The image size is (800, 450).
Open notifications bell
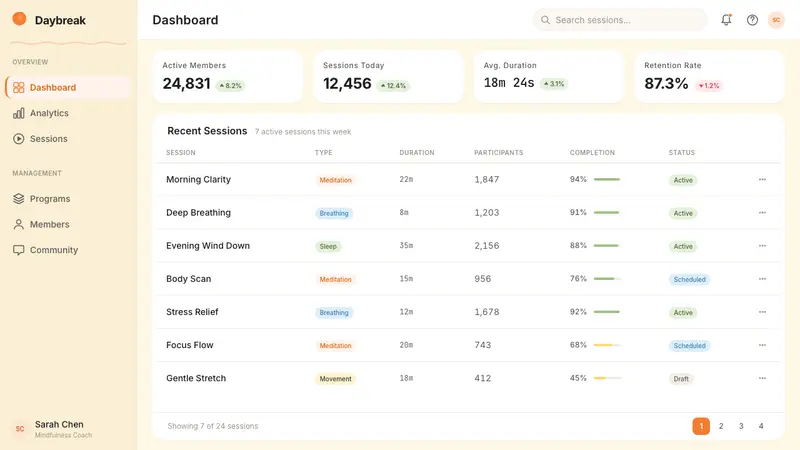pyautogui.click(x=726, y=20)
